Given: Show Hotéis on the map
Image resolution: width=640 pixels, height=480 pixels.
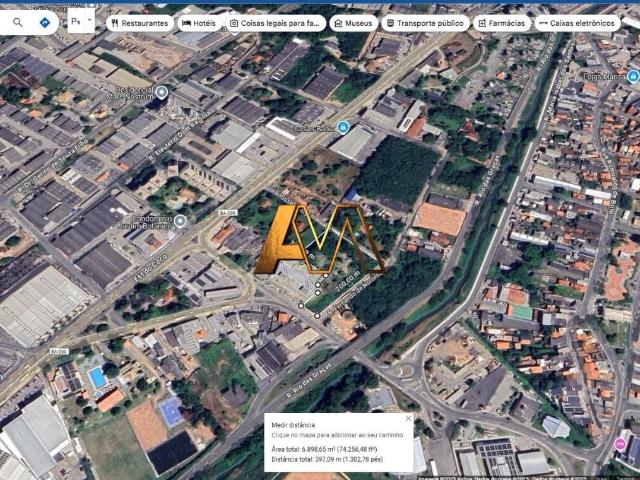Looking at the screenshot, I should pos(199,23).
